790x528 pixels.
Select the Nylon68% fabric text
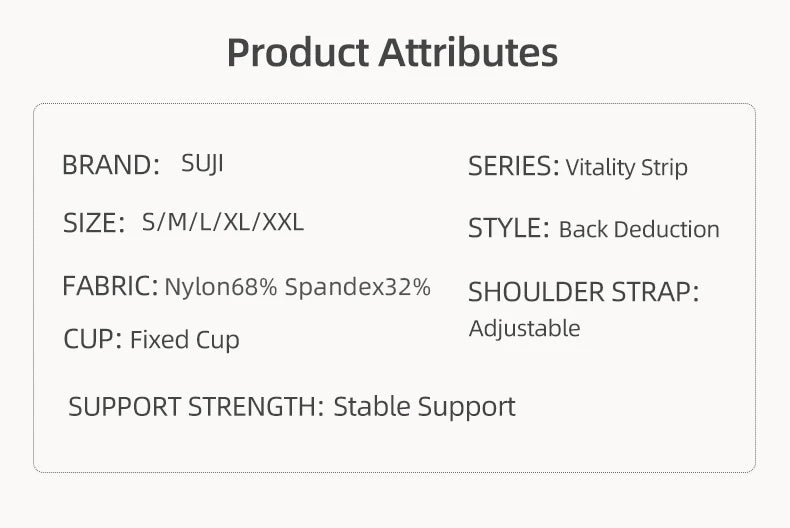pos(221,288)
